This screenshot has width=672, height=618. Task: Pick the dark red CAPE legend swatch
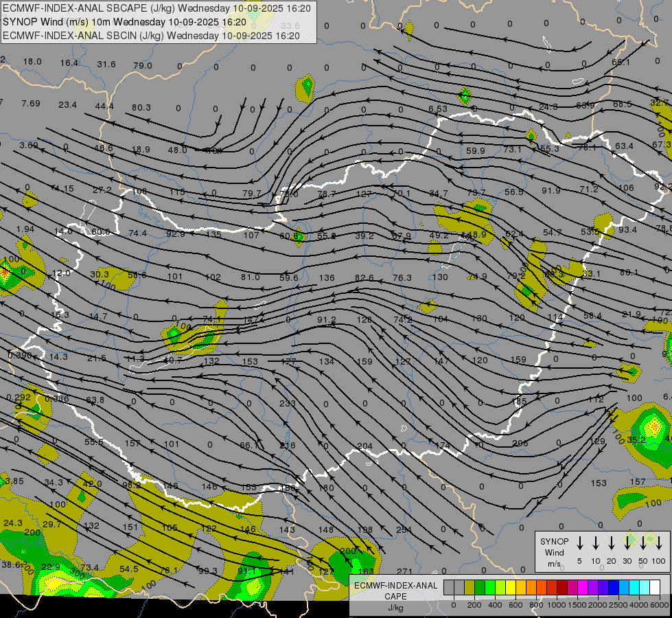tap(562, 588)
